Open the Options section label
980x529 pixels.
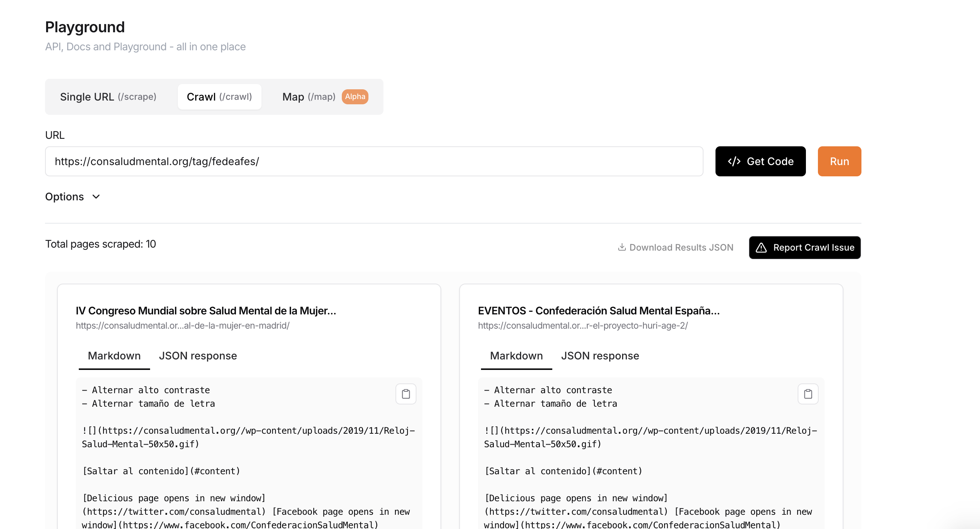[x=64, y=197]
